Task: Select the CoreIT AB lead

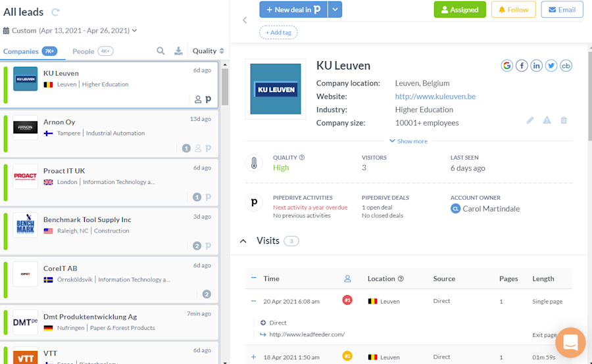Action: point(109,279)
